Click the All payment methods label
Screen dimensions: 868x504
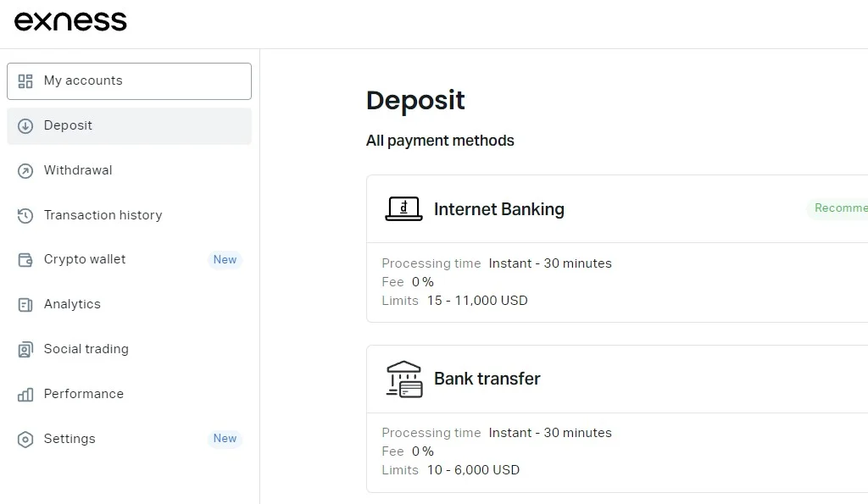pyautogui.click(x=440, y=140)
